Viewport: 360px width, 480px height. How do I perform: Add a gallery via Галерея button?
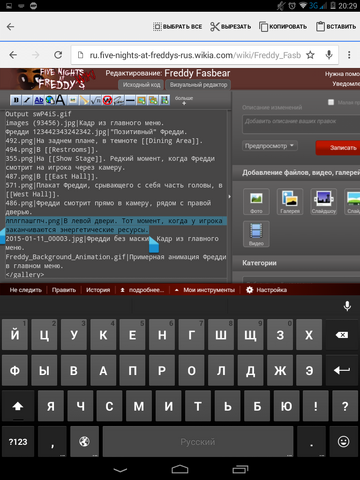tap(290, 201)
